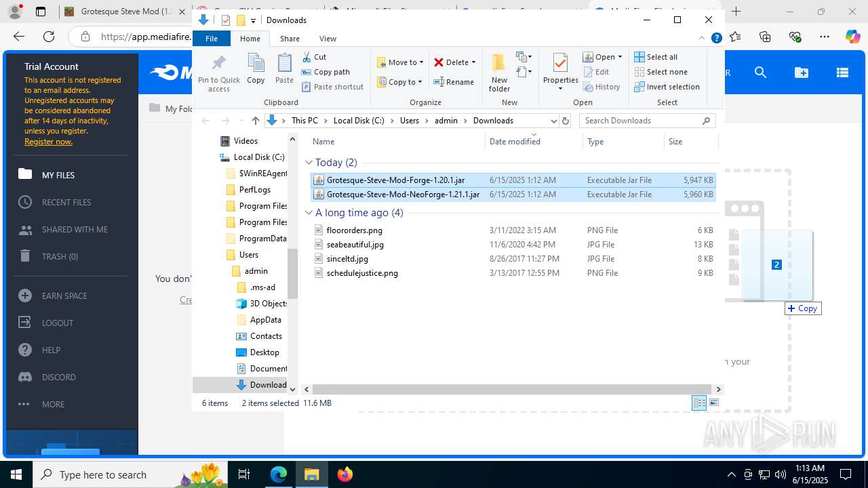The image size is (868, 488).
Task: Select schedulejustice.png file
Action: tap(513, 273)
